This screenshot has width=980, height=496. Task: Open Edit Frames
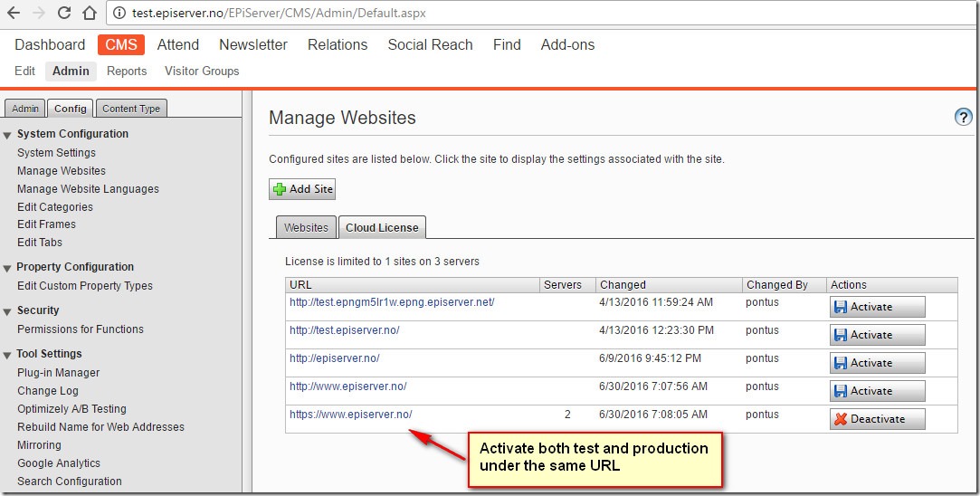[46, 224]
